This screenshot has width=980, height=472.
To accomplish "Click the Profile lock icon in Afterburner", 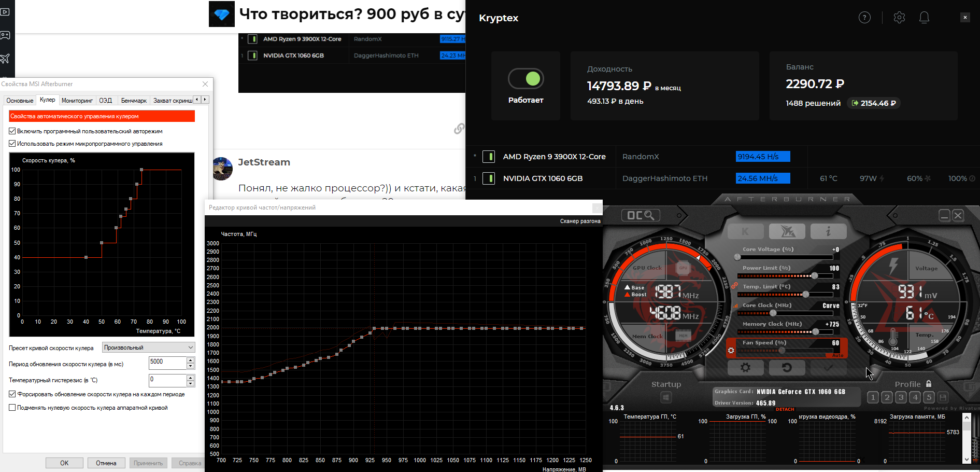I will [x=929, y=384].
